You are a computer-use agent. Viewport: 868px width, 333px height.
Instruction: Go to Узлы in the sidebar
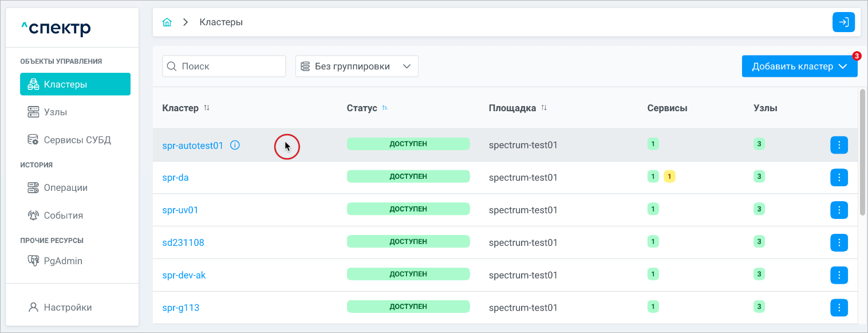coord(56,112)
